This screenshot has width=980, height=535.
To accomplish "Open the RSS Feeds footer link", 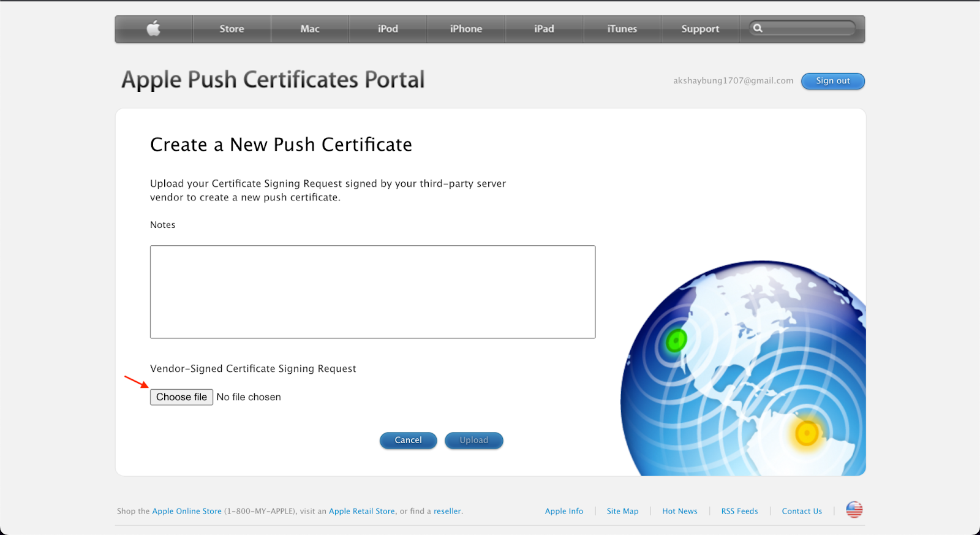I will pyautogui.click(x=739, y=511).
